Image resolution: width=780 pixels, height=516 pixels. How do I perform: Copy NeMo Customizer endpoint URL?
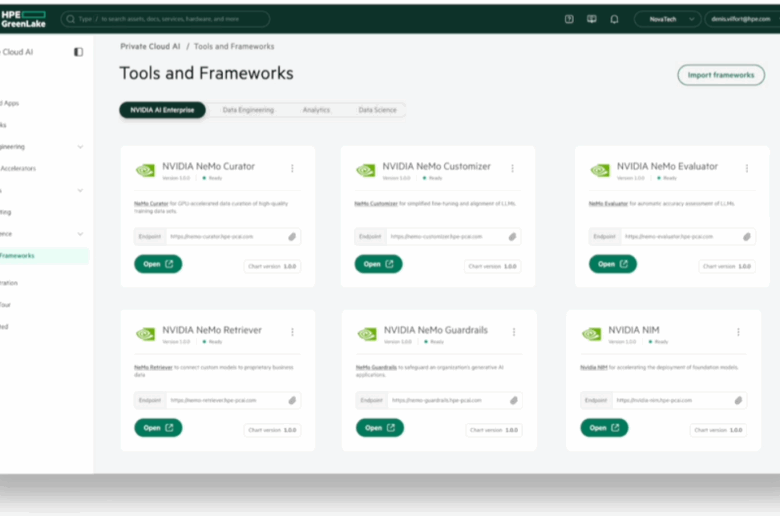tap(512, 237)
